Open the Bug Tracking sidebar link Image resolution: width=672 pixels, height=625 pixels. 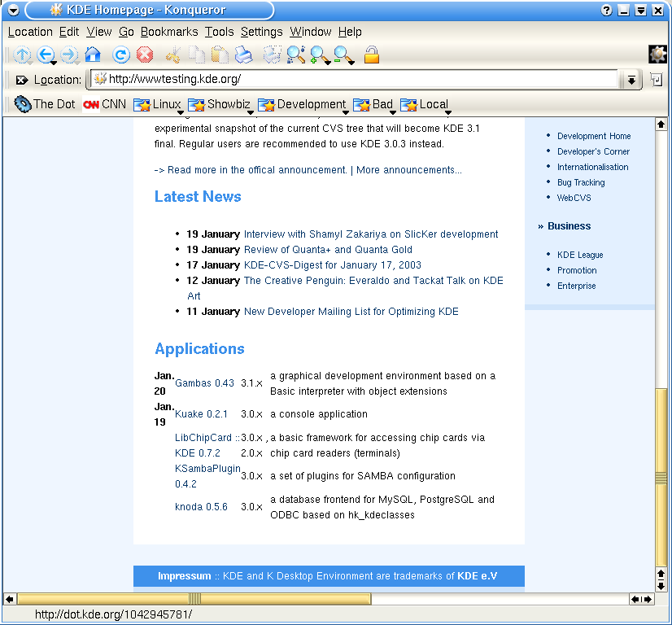[581, 182]
